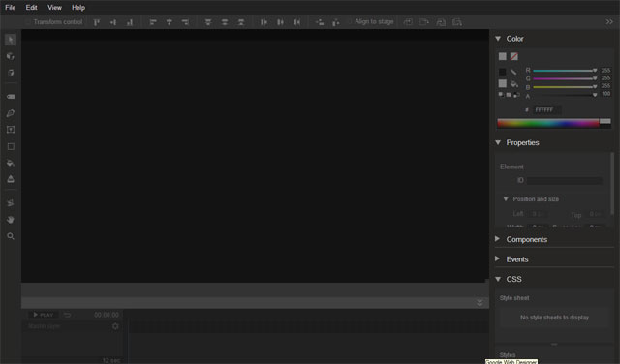Click the distribute top edges icon

point(208,22)
